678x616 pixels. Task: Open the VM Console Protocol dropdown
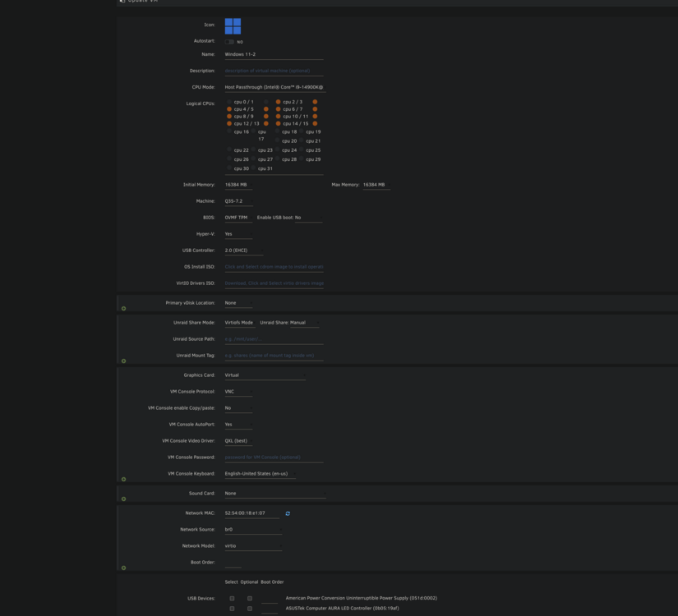click(x=238, y=392)
